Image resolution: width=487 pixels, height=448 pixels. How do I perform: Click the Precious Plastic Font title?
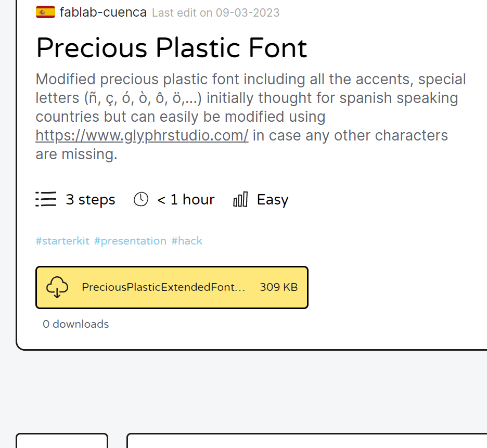(172, 48)
